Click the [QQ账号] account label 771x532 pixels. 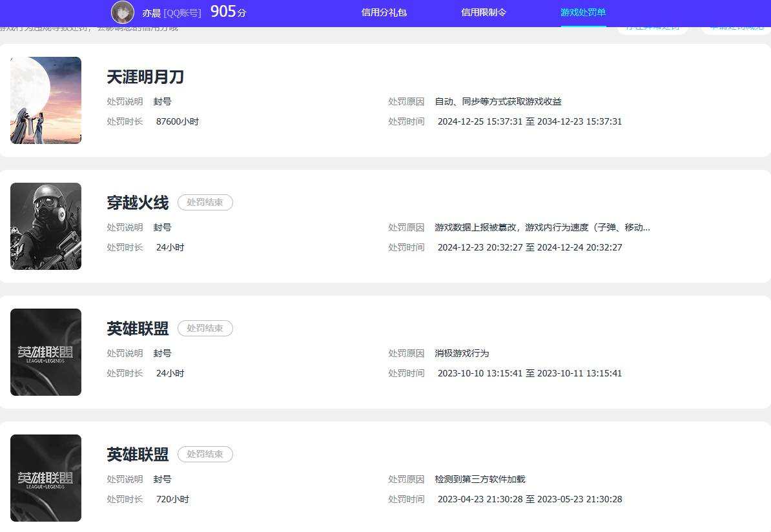point(183,13)
